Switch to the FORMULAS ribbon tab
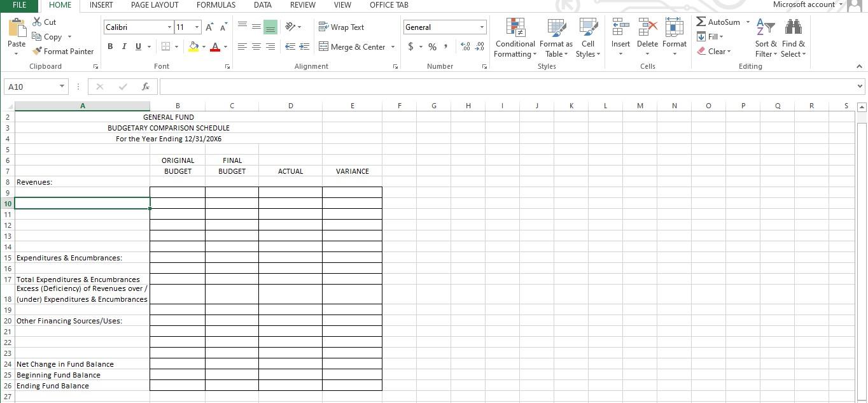The width and height of the screenshot is (868, 403). coord(216,5)
